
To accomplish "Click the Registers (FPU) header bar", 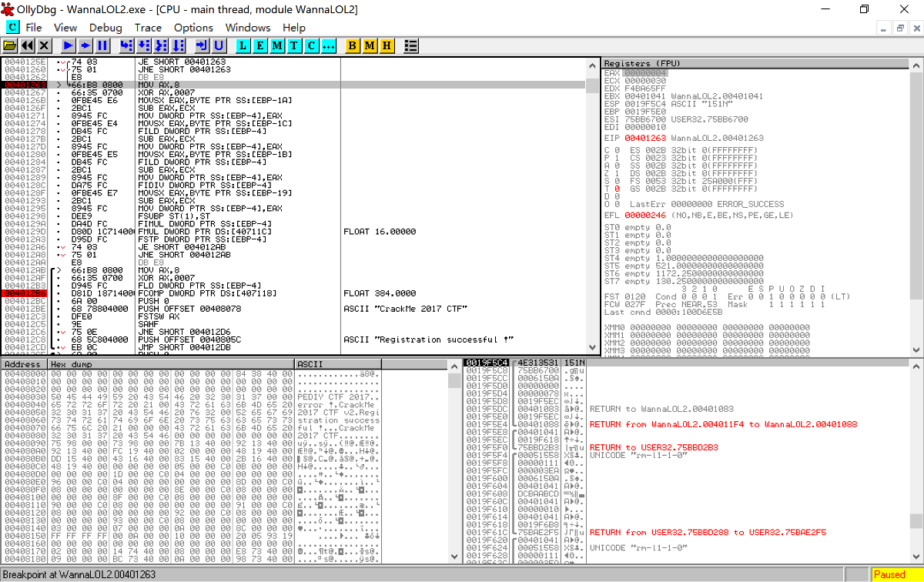I will (755, 62).
